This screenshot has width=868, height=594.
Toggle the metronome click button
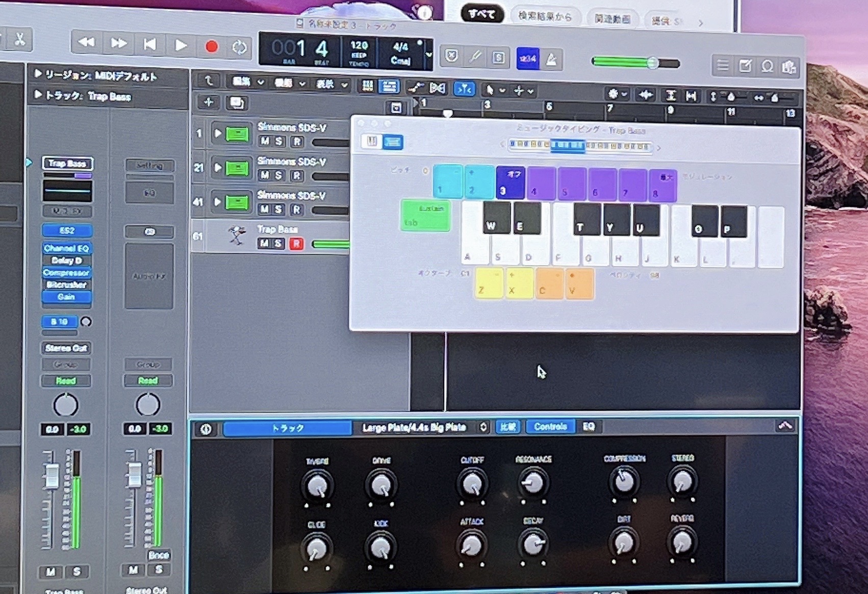(552, 59)
